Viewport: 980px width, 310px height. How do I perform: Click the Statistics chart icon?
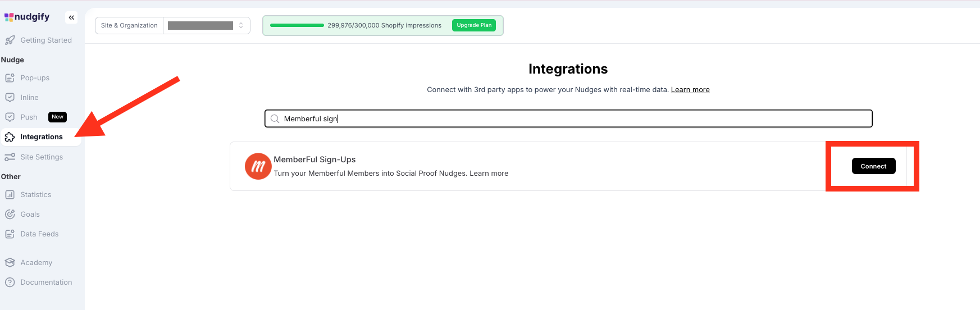click(x=10, y=195)
